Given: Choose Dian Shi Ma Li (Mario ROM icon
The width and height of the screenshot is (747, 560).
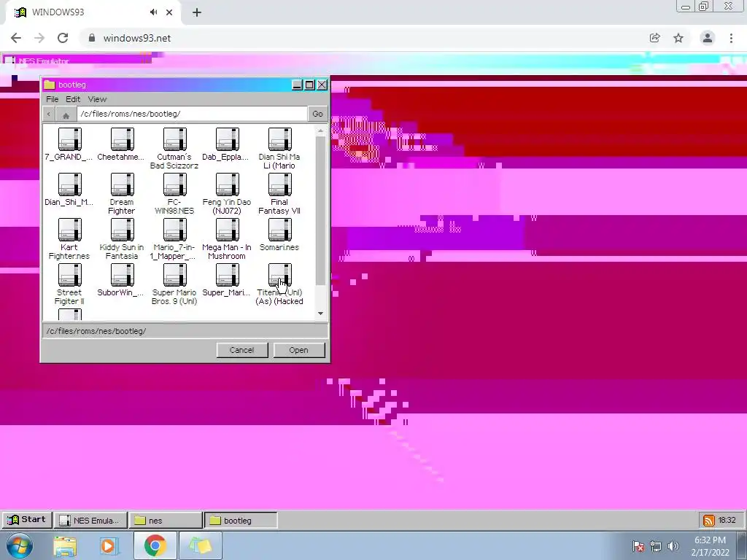Looking at the screenshot, I should coord(279,139).
